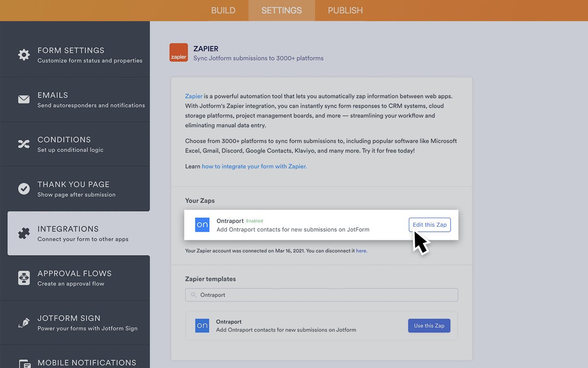Click the magnifier icon in the template search
Screen dimensions: 588x368
[193, 295]
